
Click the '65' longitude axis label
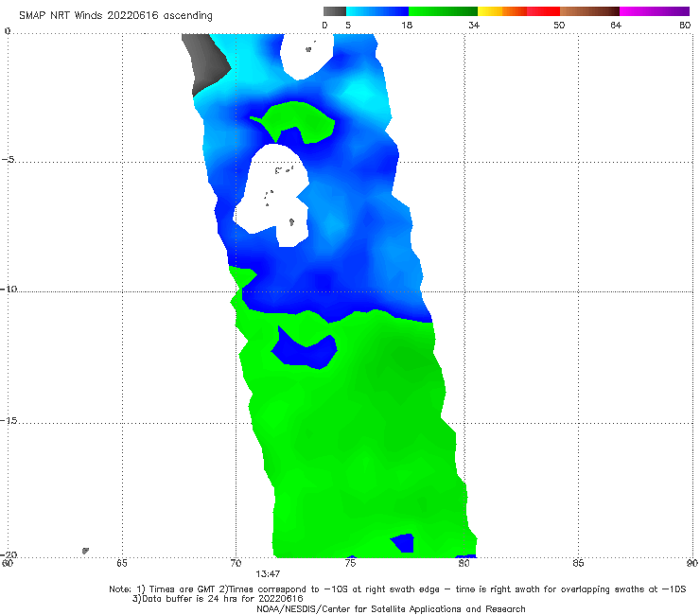coord(122,563)
